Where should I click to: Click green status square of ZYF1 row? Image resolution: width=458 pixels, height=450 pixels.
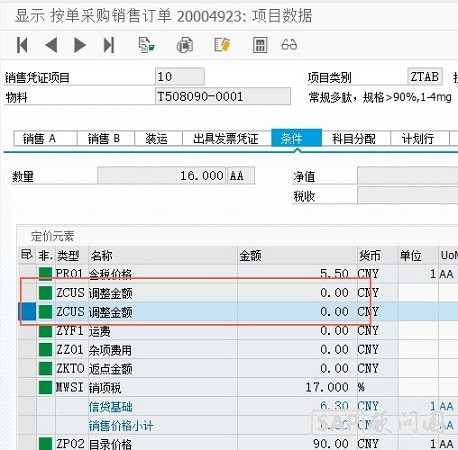tap(46, 331)
